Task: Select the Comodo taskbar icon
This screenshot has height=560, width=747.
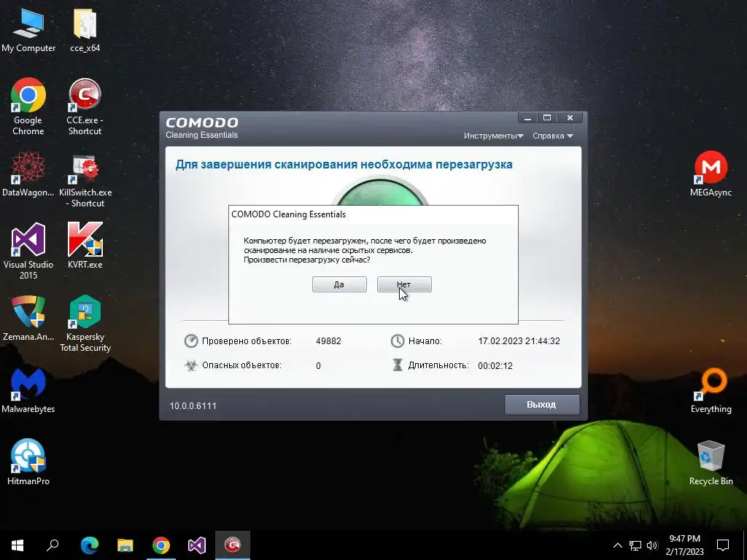Action: point(233,545)
